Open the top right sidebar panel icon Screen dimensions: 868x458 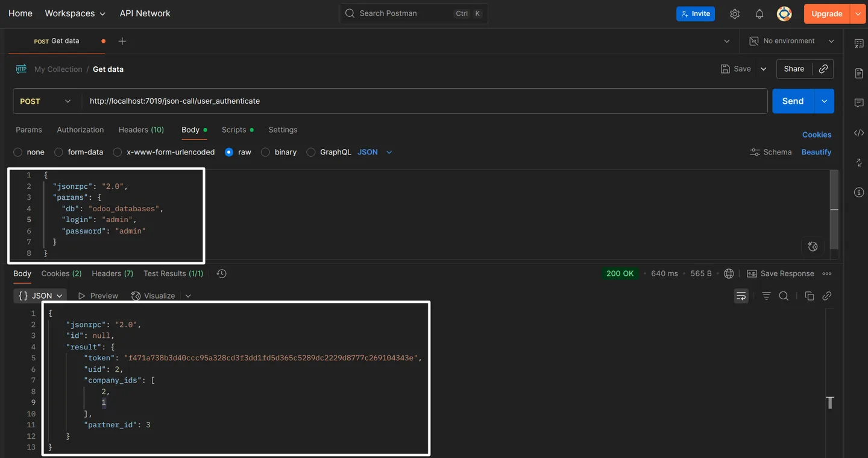pyautogui.click(x=859, y=43)
